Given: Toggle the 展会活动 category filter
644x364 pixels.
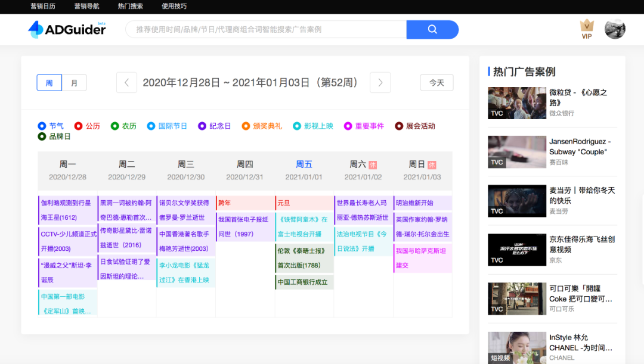Looking at the screenshot, I should tap(415, 126).
